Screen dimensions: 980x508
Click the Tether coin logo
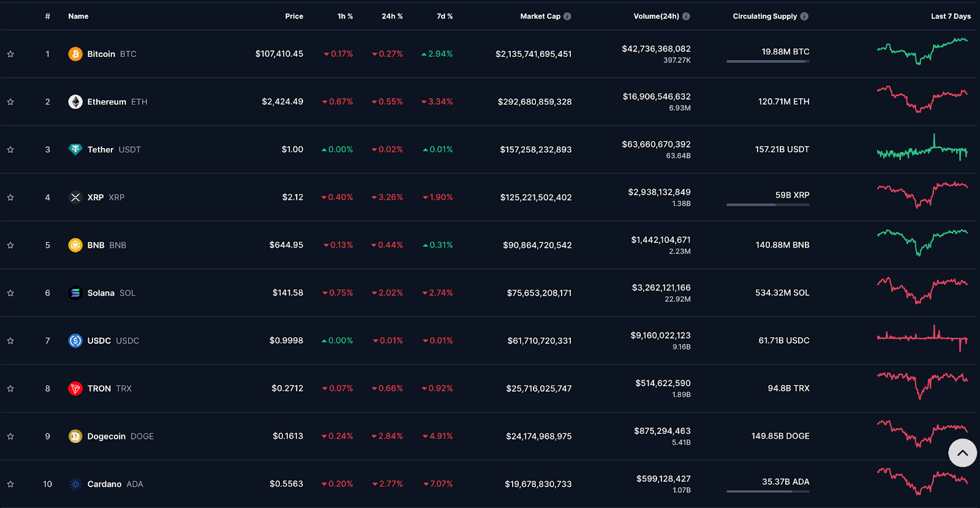point(75,149)
